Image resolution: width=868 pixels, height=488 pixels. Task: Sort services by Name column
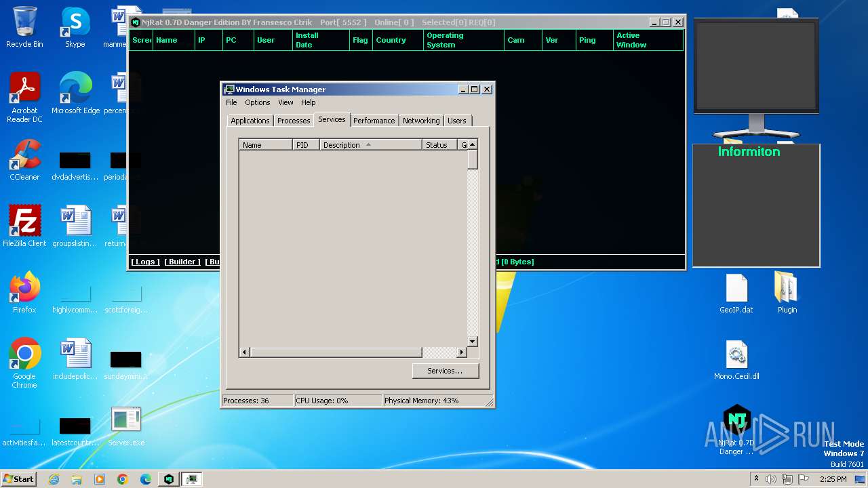click(x=266, y=145)
